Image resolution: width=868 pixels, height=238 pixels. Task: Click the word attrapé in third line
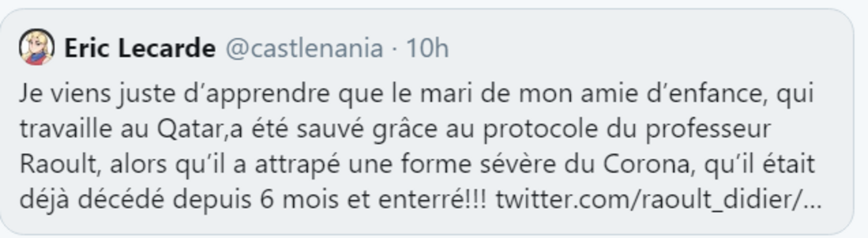click(x=297, y=164)
